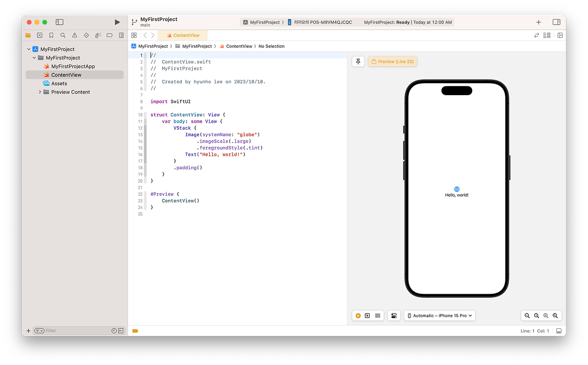Expand the Preview Content folder
The image size is (588, 365).
(40, 92)
